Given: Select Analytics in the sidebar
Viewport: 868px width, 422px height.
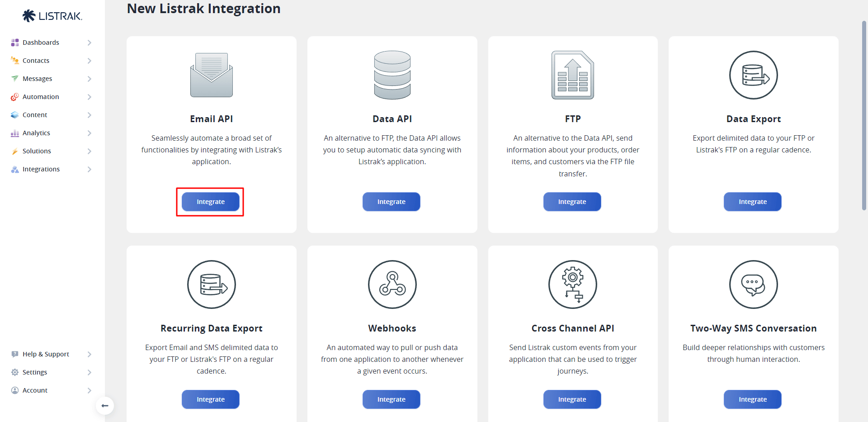Looking at the screenshot, I should 36,133.
